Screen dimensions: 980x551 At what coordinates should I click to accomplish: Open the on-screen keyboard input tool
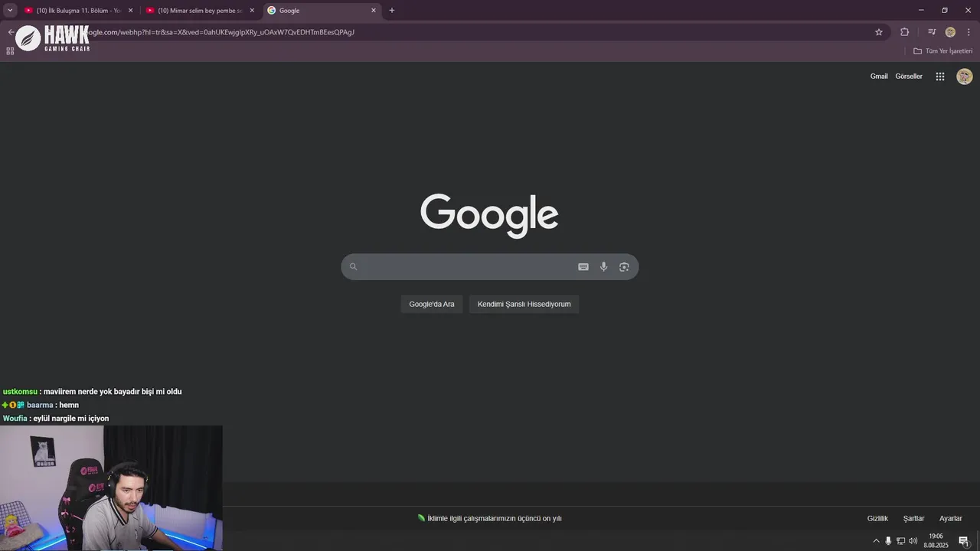(583, 266)
